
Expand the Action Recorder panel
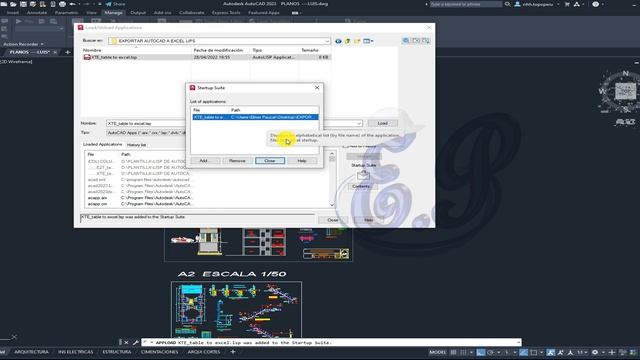click(23, 44)
